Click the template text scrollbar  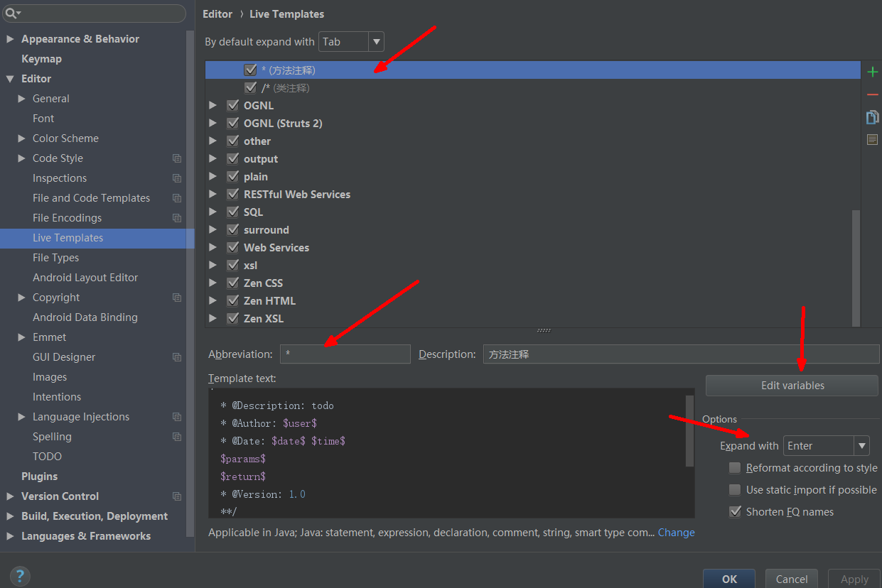click(x=689, y=431)
